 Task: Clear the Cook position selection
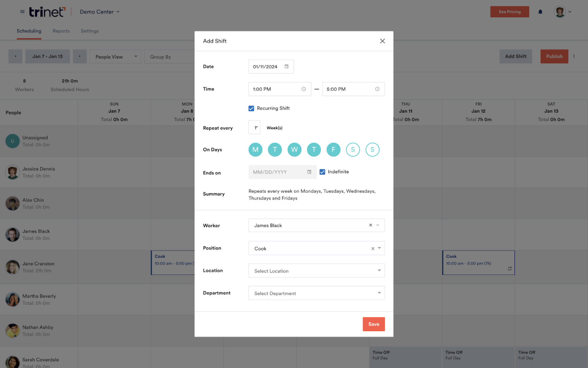[372, 248]
